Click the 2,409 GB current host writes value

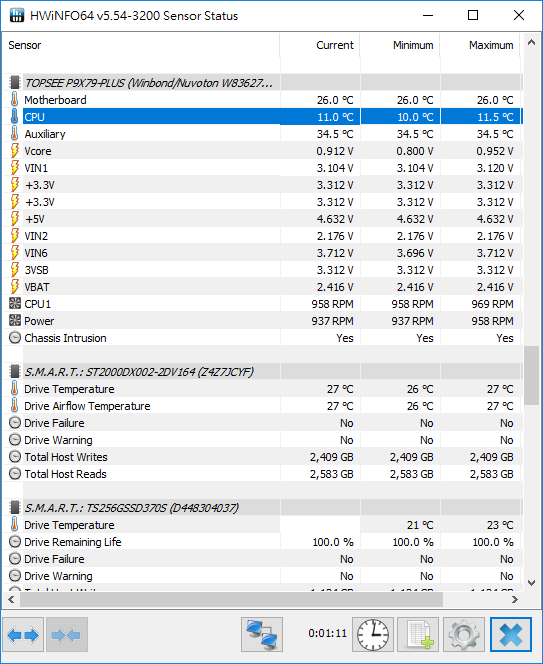pyautogui.click(x=331, y=456)
